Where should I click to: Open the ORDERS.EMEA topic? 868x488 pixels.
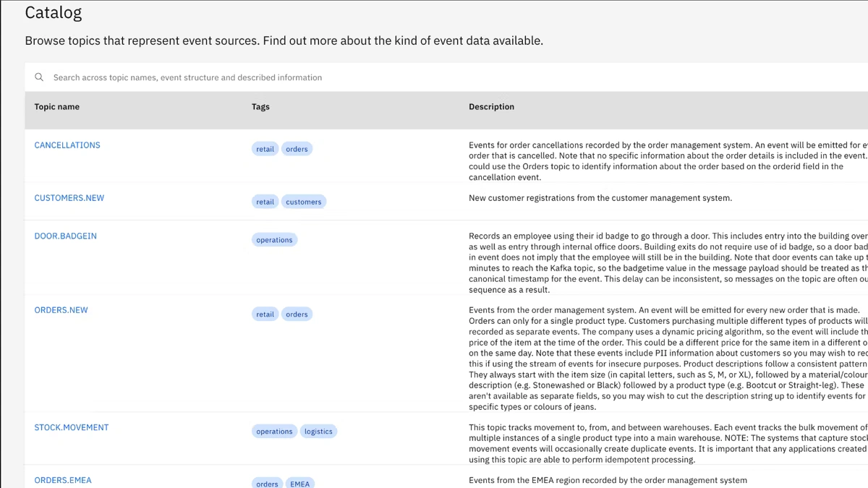tap(63, 480)
